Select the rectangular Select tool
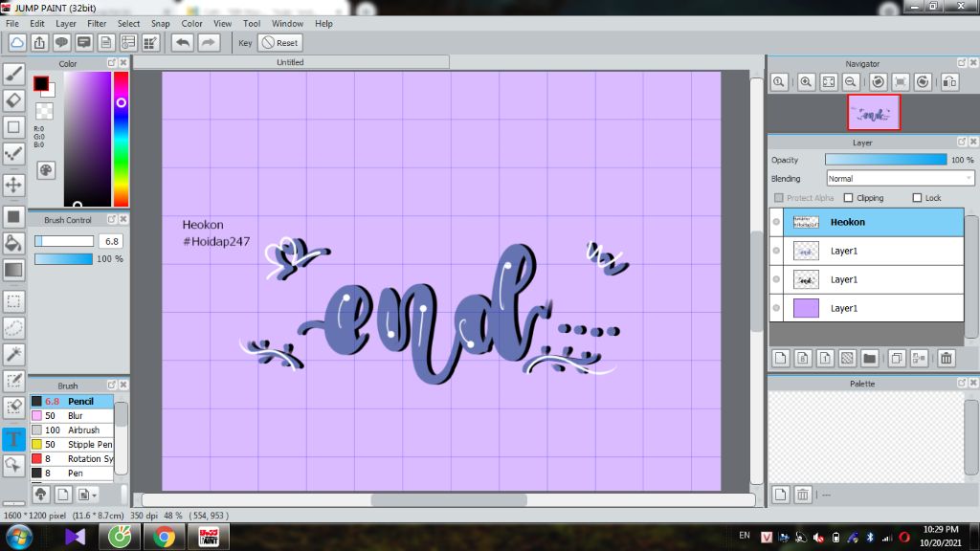980x551 pixels. coord(13,301)
